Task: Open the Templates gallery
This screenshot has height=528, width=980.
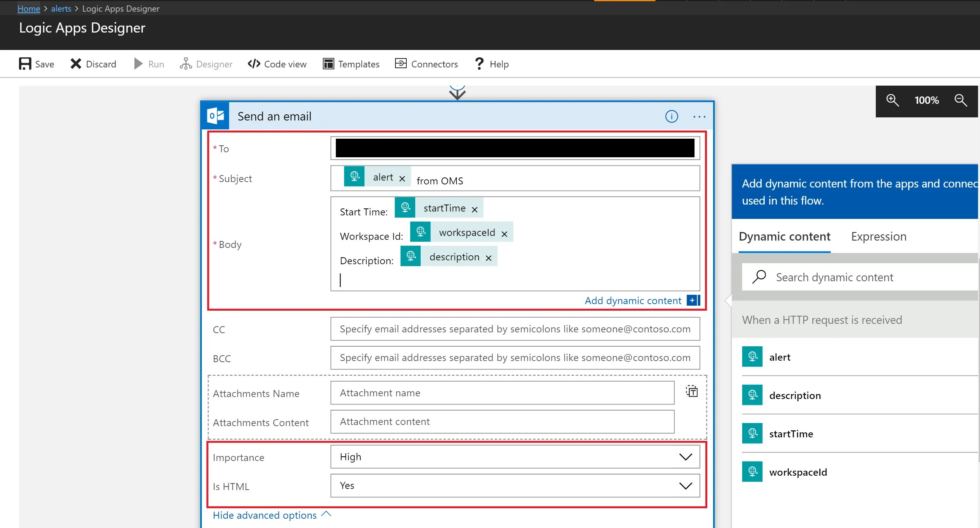Action: pos(351,64)
